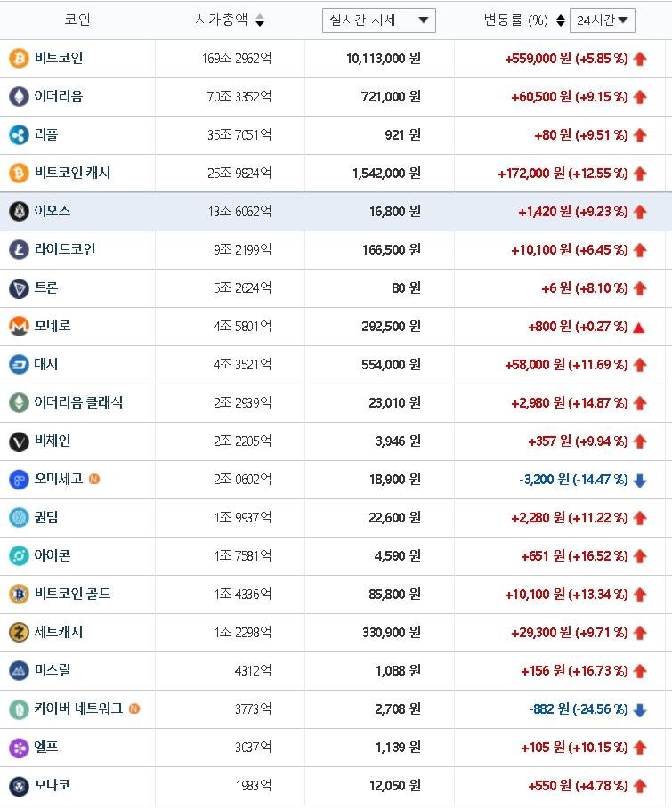Click the 코인 column header
This screenshot has width=672, height=809.
(x=77, y=20)
